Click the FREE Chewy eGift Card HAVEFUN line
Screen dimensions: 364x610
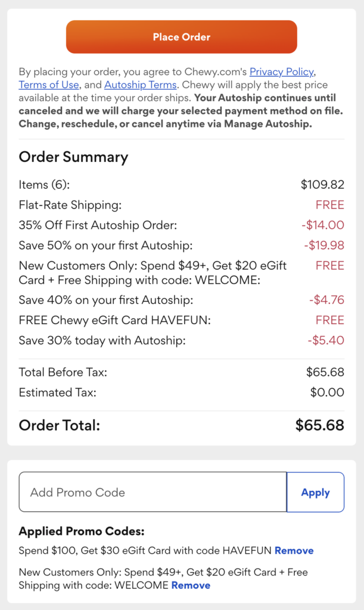[115, 320]
